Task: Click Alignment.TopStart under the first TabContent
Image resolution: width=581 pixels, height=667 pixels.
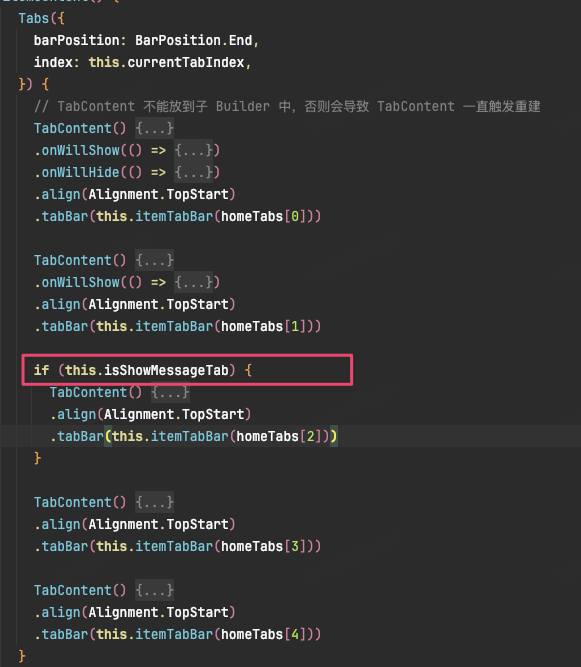Action: 158,194
